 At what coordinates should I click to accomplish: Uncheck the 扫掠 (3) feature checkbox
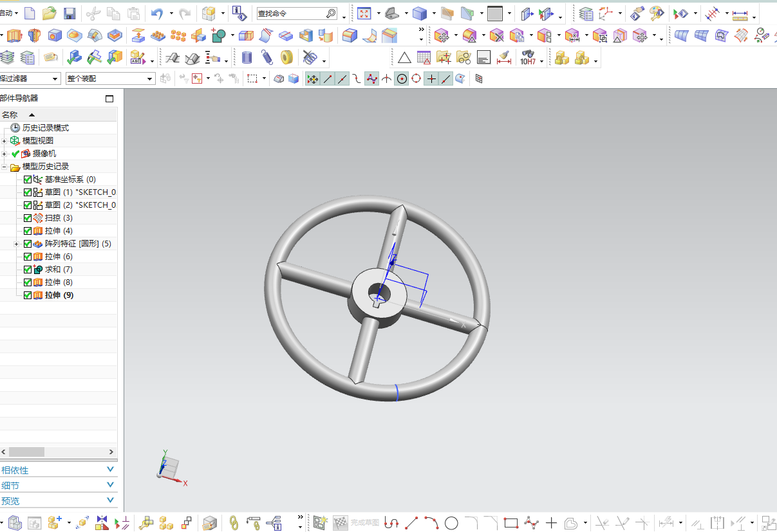point(28,218)
